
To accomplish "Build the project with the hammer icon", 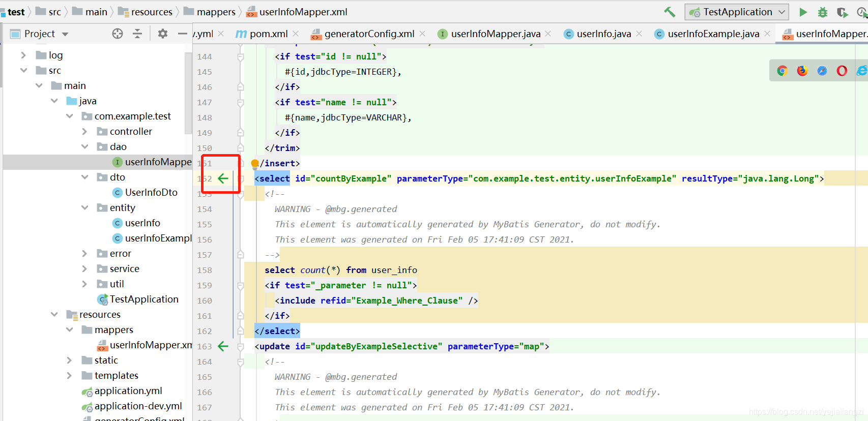I will pos(670,12).
